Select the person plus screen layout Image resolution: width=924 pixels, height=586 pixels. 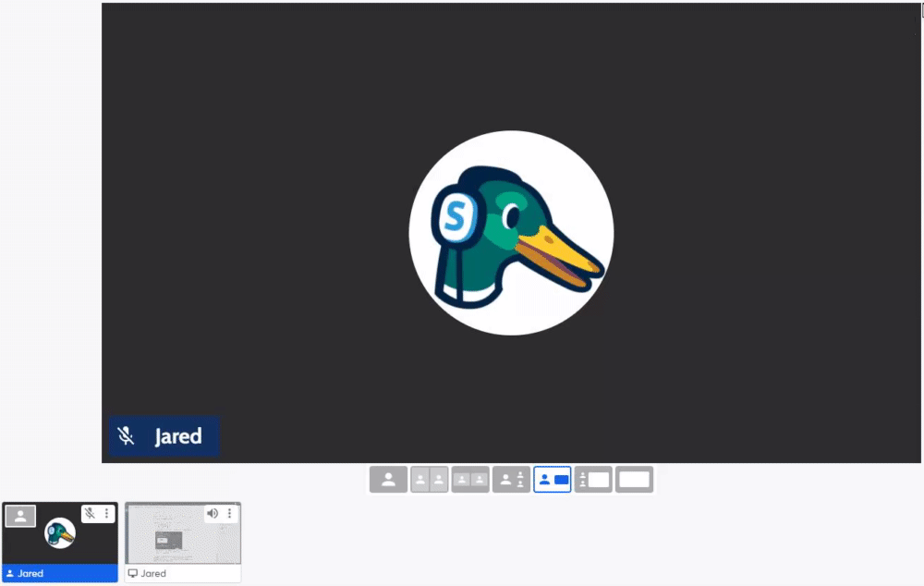pyautogui.click(x=553, y=480)
